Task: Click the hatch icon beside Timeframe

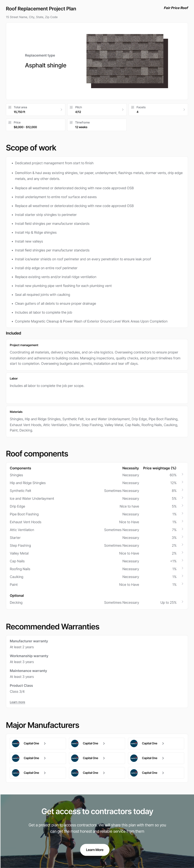Action: (71, 122)
